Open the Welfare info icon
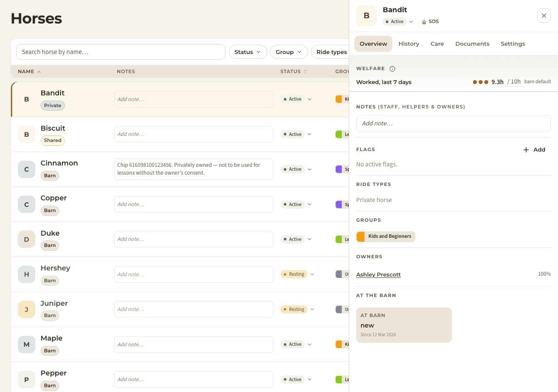 [392, 68]
